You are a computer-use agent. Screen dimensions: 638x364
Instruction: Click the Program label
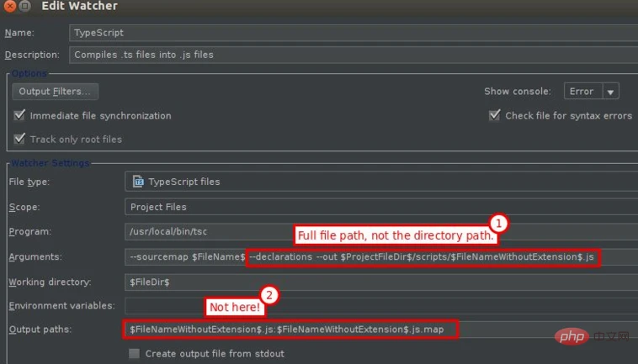tap(30, 231)
